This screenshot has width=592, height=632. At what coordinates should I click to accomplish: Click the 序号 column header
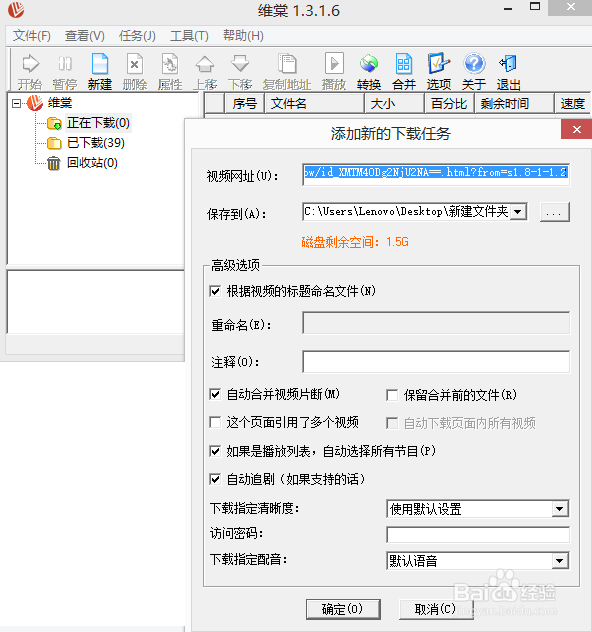(x=244, y=104)
